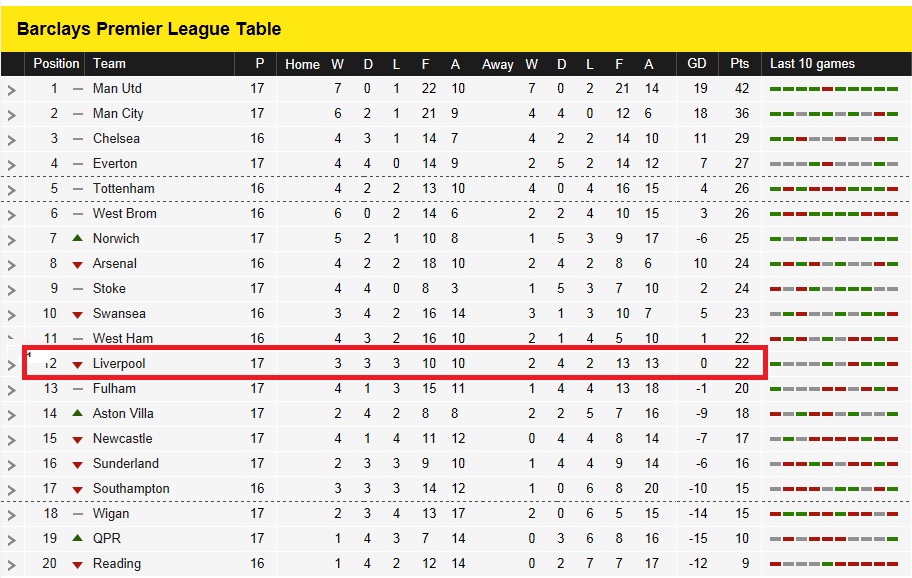Click Wigan's last 10 games form bar
Screen dimensions: 912x578
tap(833, 514)
